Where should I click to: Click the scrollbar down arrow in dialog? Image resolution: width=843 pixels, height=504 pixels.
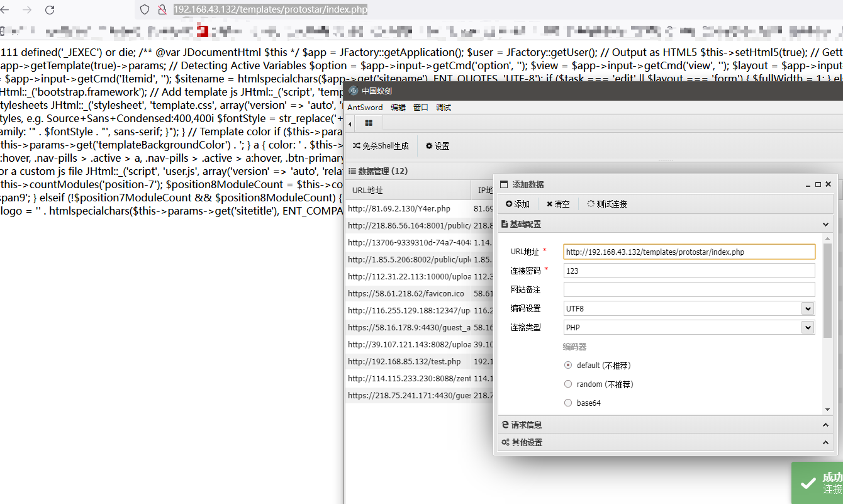click(828, 410)
